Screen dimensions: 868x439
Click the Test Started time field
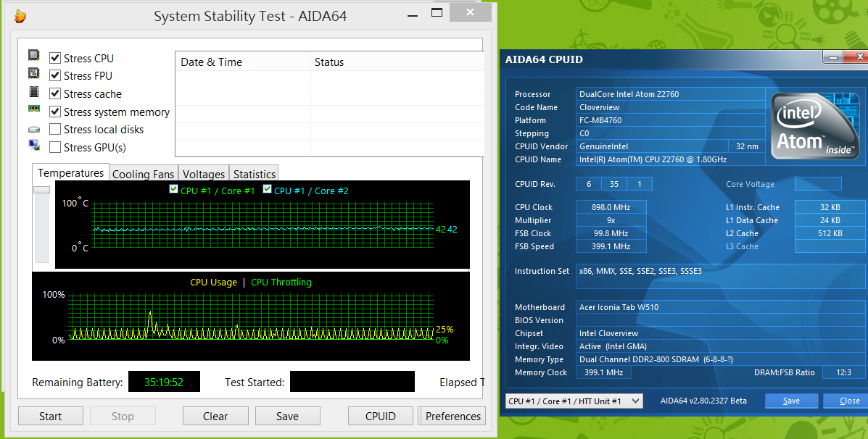(352, 382)
